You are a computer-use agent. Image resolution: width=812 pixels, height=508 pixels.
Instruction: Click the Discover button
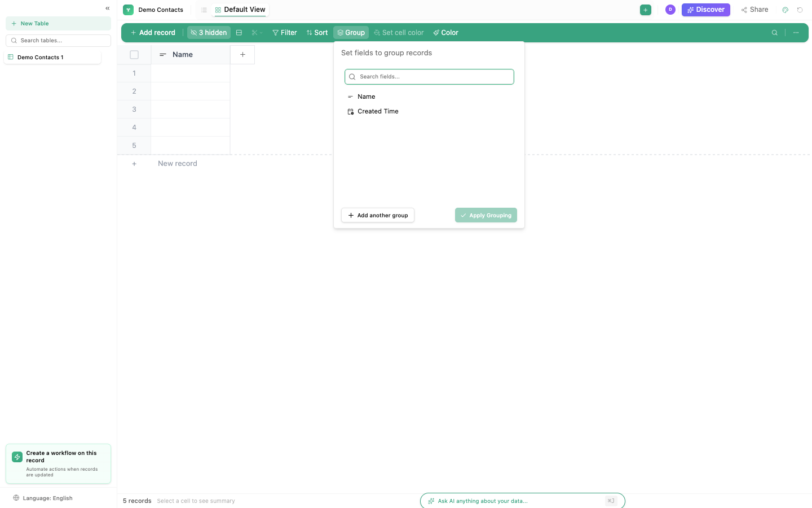[706, 10]
